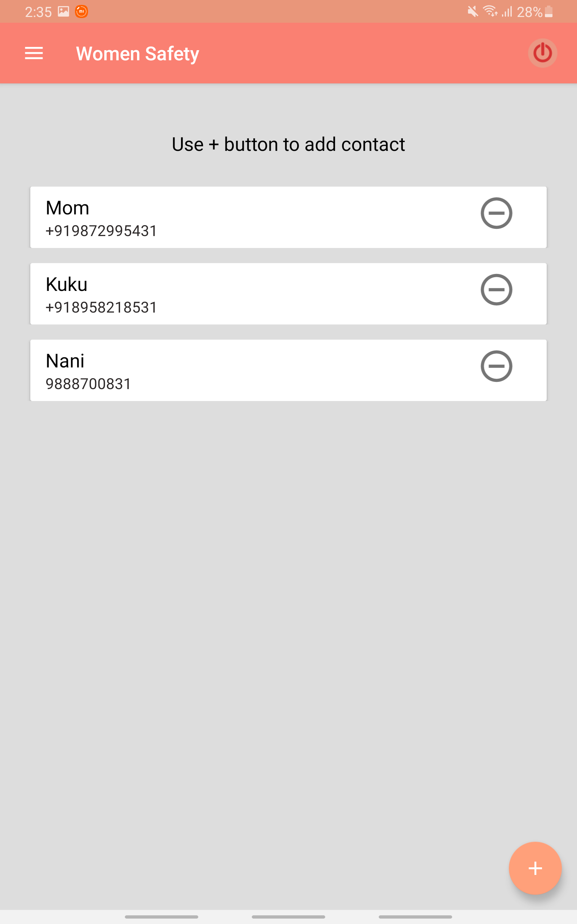Viewport: 577px width, 924px height.
Task: Click the Women Safety title
Action: tap(137, 53)
